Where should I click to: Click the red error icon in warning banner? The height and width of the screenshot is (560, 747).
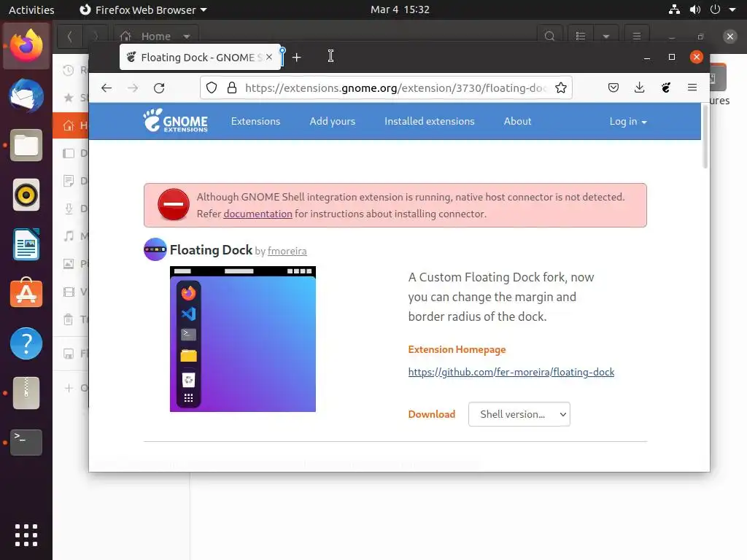pyautogui.click(x=174, y=205)
